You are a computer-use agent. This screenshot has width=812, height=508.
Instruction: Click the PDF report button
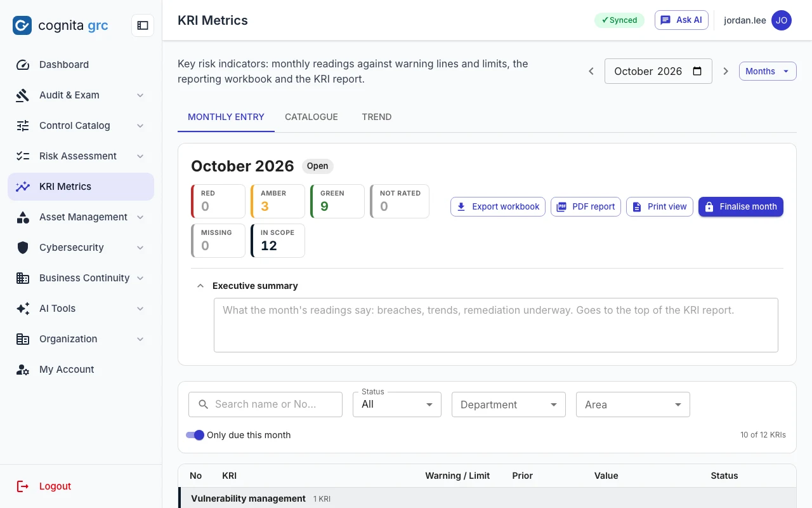[x=586, y=206]
